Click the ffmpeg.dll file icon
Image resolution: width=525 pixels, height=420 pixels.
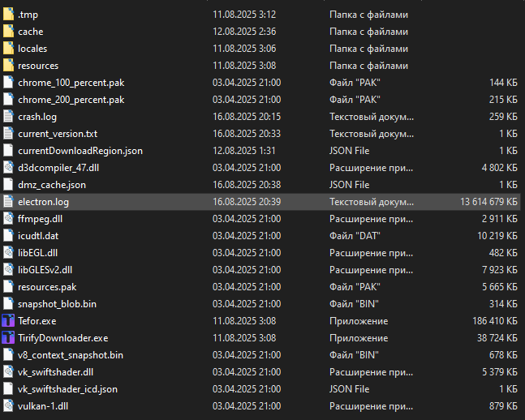point(8,218)
